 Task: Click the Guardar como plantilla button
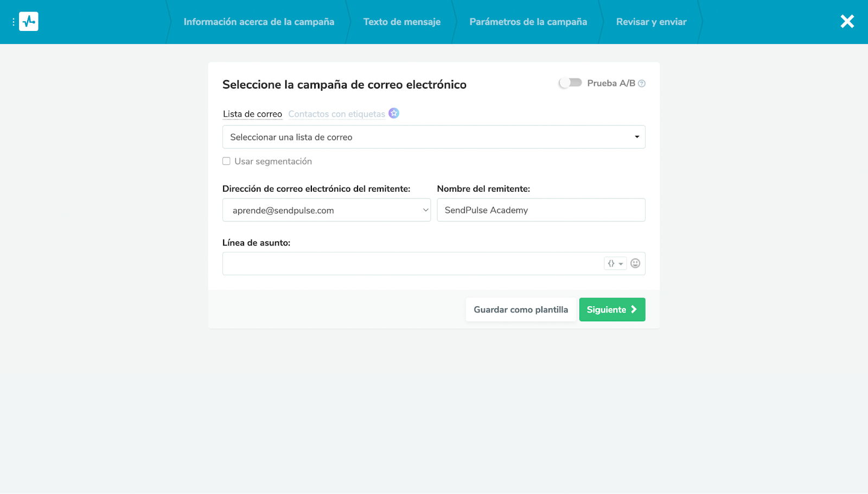point(521,309)
